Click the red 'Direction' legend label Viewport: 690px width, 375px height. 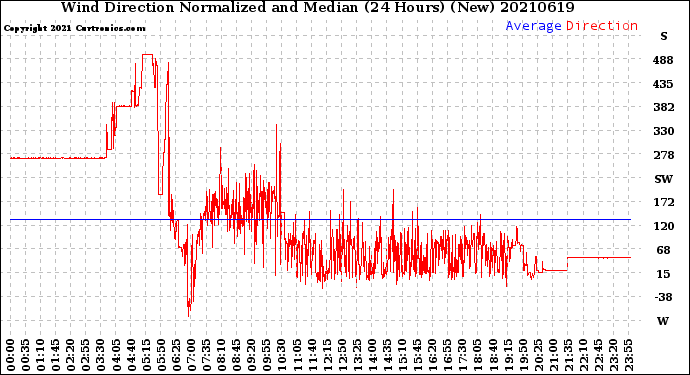click(602, 26)
